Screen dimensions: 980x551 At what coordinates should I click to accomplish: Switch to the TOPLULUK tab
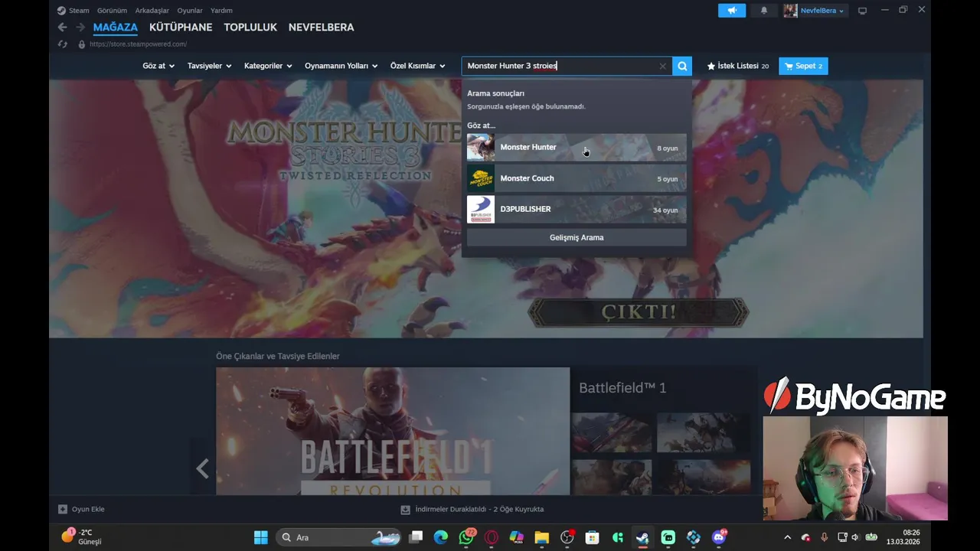(x=250, y=27)
